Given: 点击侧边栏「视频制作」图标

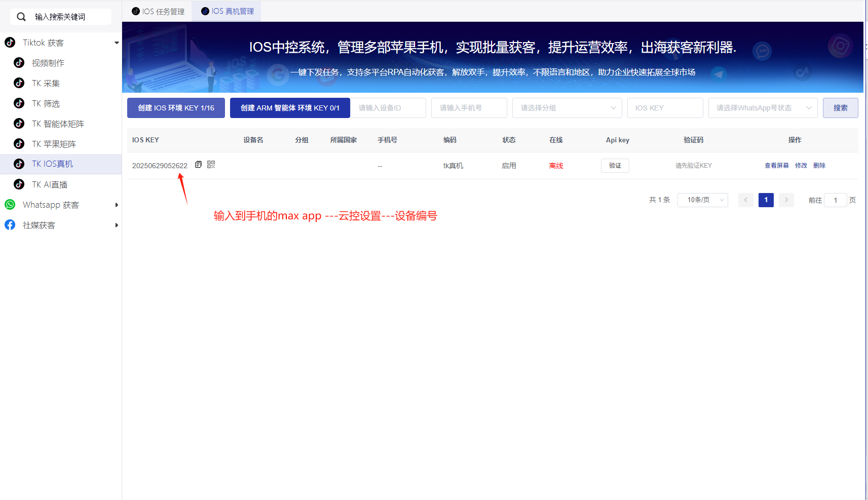Looking at the screenshot, I should (x=19, y=63).
